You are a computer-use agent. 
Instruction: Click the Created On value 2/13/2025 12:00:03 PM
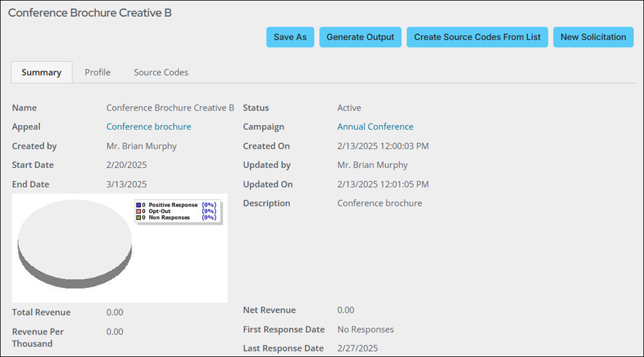click(x=383, y=146)
